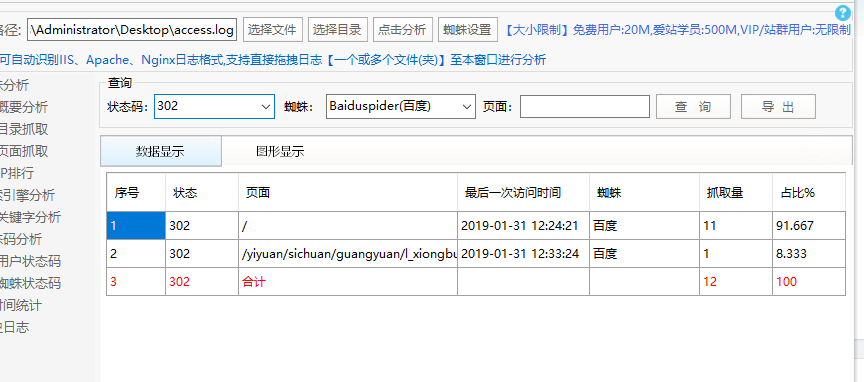Click the page cell "/" in row 1

[x=348, y=225]
